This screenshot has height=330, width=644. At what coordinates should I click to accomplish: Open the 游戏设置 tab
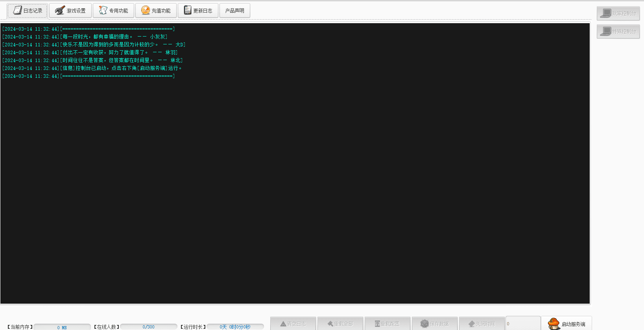70,11
